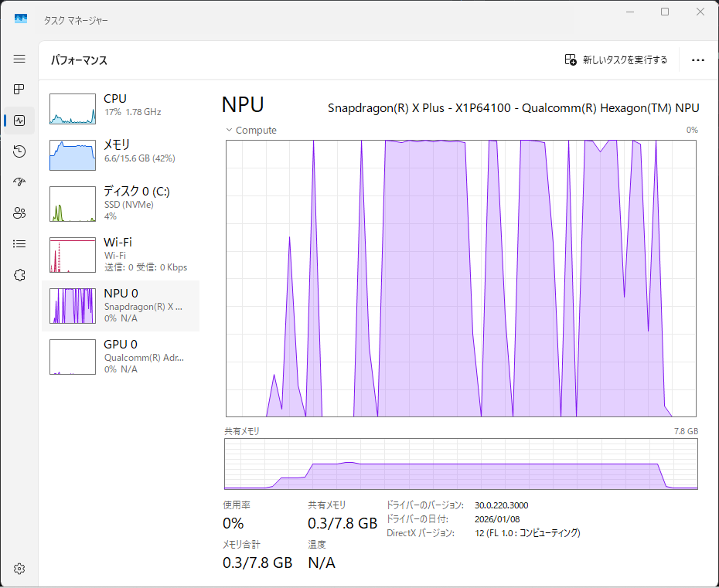Screen dimensions: 719x588
Task: Open the three-dot more options menu
Action: coord(698,60)
